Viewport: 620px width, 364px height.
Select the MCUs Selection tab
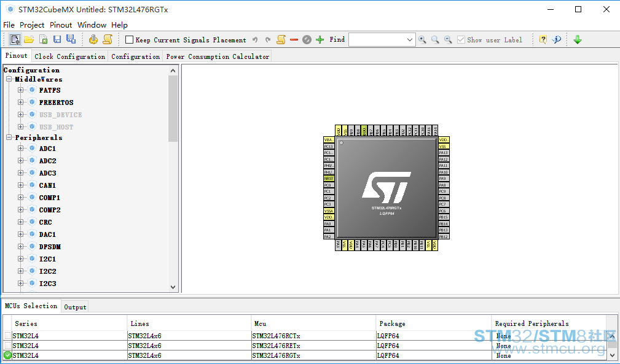(x=31, y=306)
